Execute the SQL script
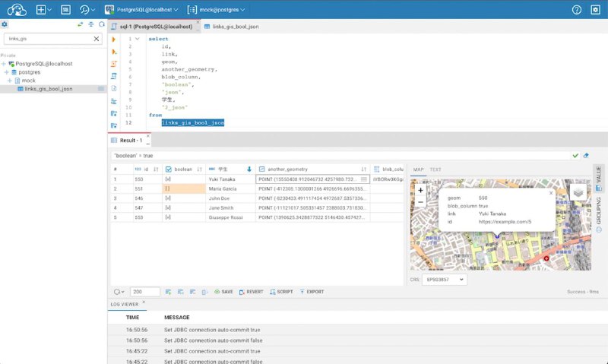608x364 pixels. click(113, 64)
